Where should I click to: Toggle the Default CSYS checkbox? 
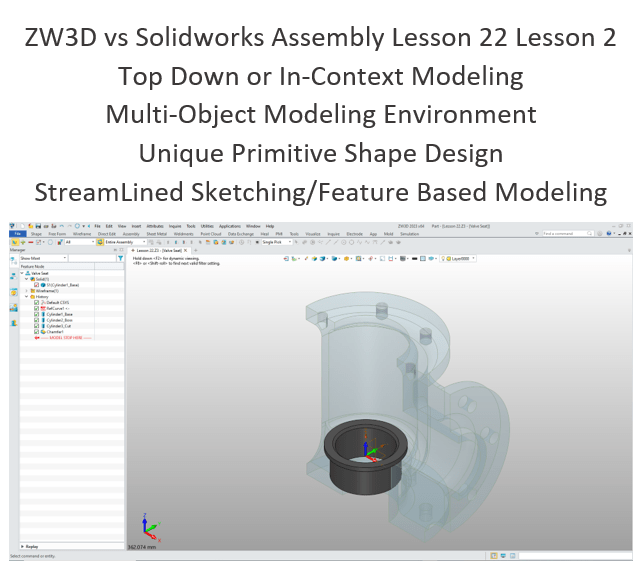(36, 302)
